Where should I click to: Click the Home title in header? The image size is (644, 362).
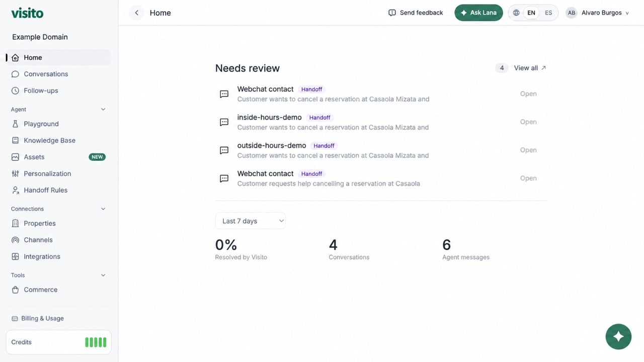[x=160, y=13]
